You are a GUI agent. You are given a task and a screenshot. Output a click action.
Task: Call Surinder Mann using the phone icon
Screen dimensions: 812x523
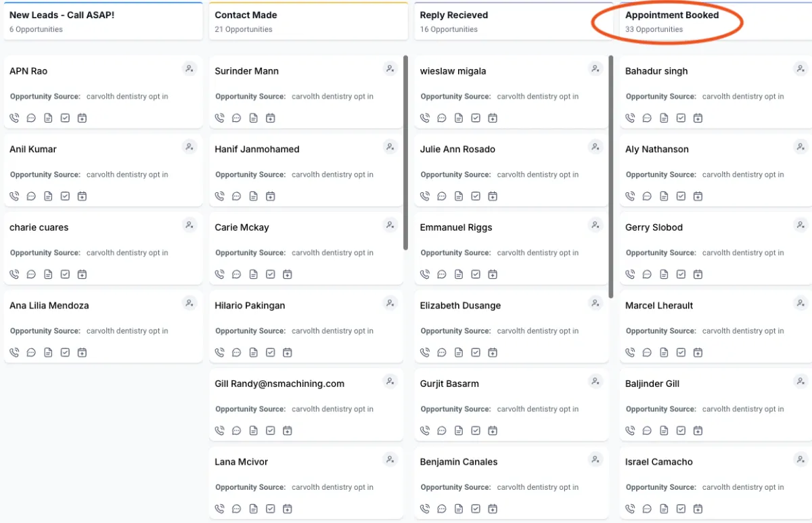click(x=219, y=118)
